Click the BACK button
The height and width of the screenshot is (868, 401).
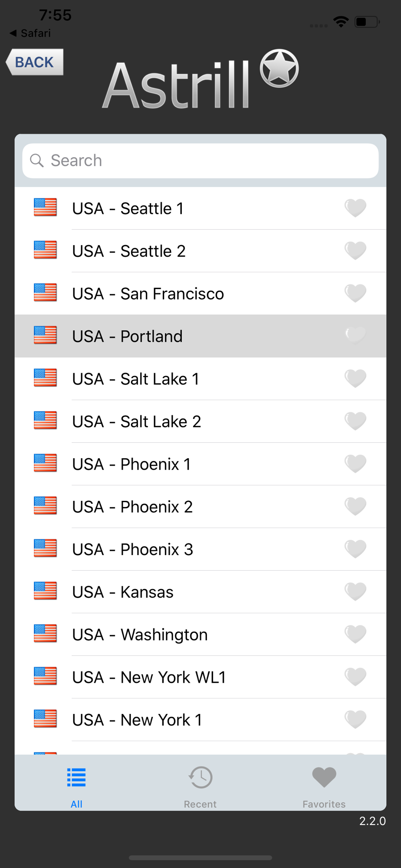[35, 62]
